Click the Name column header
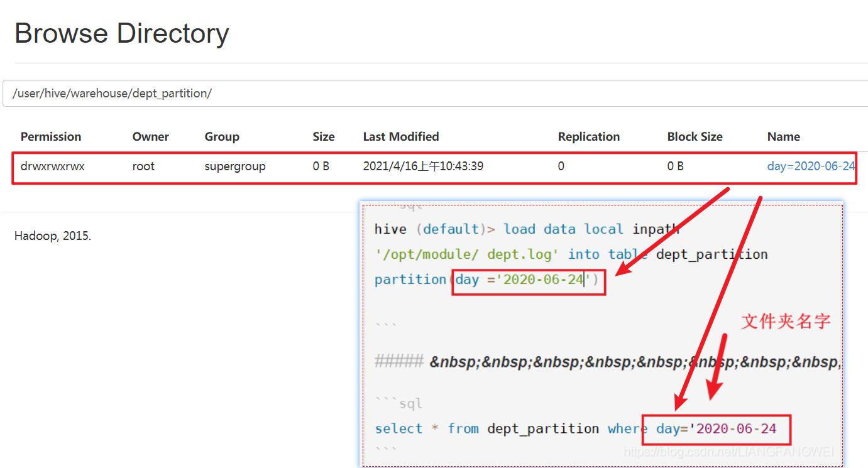The width and height of the screenshot is (868, 468). point(784,137)
